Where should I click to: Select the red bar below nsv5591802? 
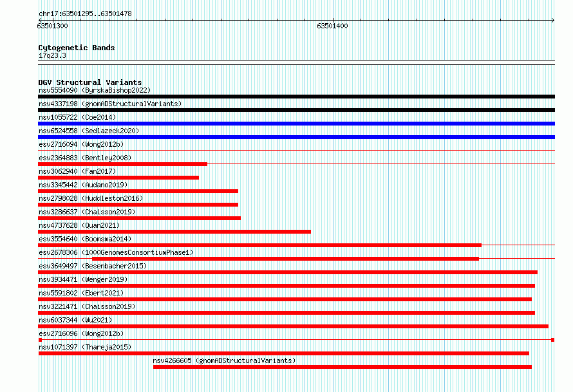tap(285, 299)
